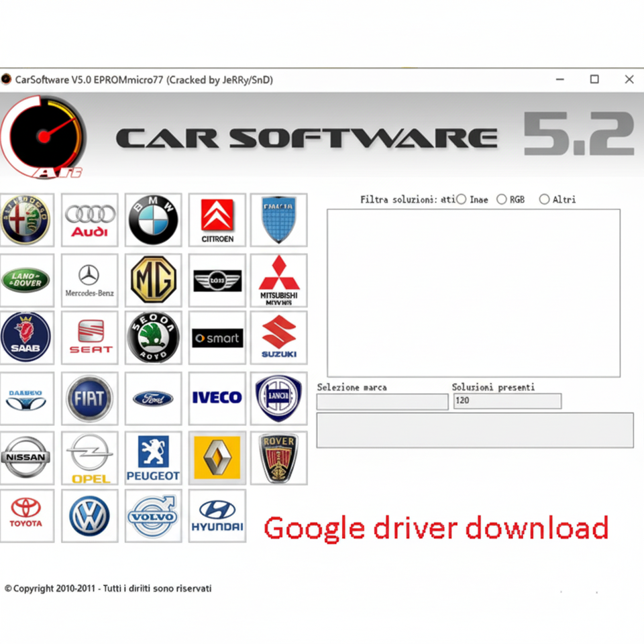Viewport: 644px width, 644px height.
Task: Click the Selezione marca field
Action: coord(382,401)
